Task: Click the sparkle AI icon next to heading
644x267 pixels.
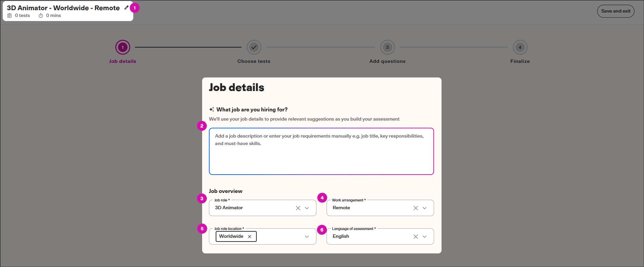Action: [212, 109]
